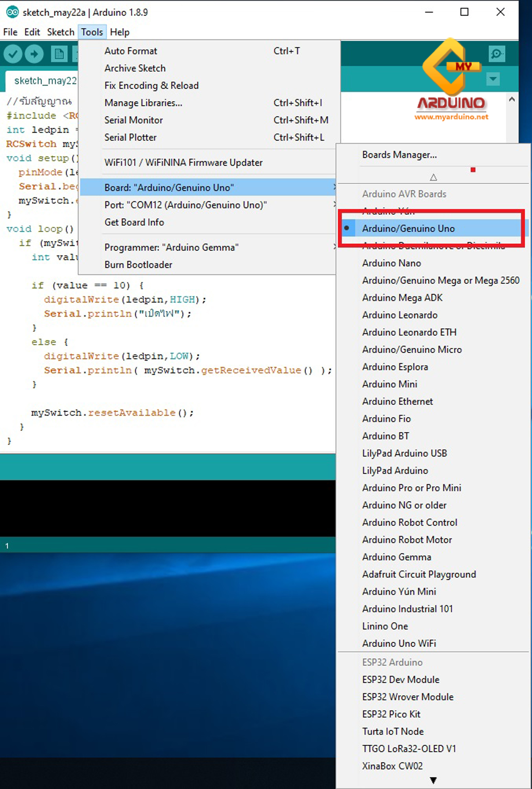Select the sketch_may22a editor tab
The height and width of the screenshot is (789, 532).
point(45,81)
